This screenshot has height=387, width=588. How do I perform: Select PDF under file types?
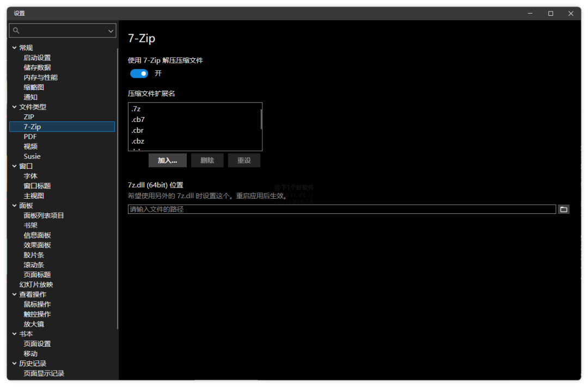(x=30, y=137)
